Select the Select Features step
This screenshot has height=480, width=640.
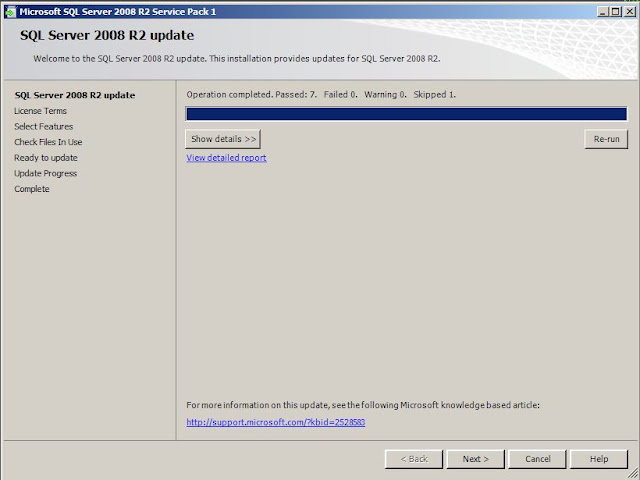(44, 127)
